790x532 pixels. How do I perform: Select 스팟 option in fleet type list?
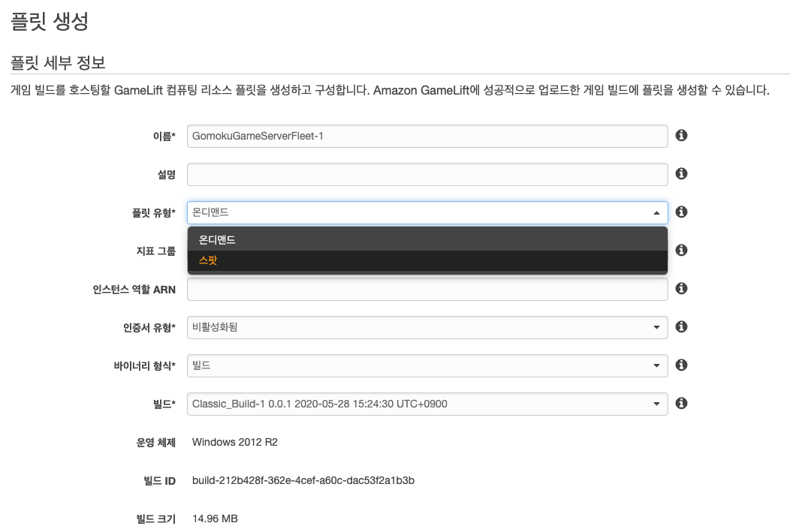click(427, 260)
